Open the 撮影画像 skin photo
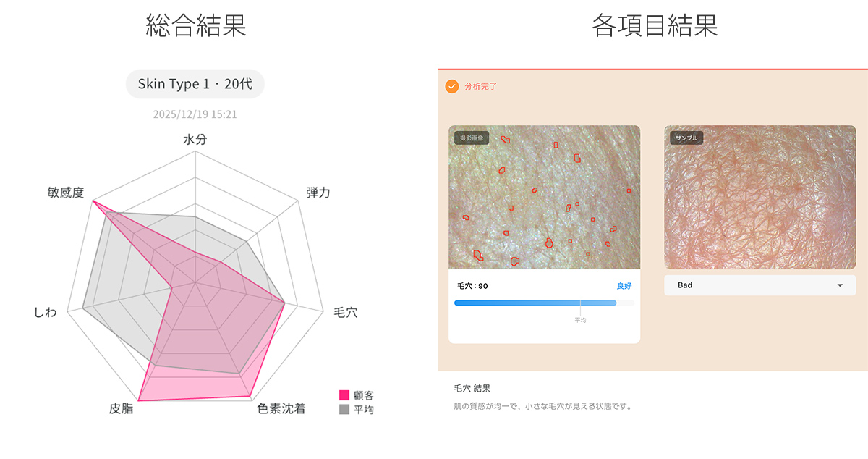This screenshot has width=868, height=459. [x=544, y=197]
